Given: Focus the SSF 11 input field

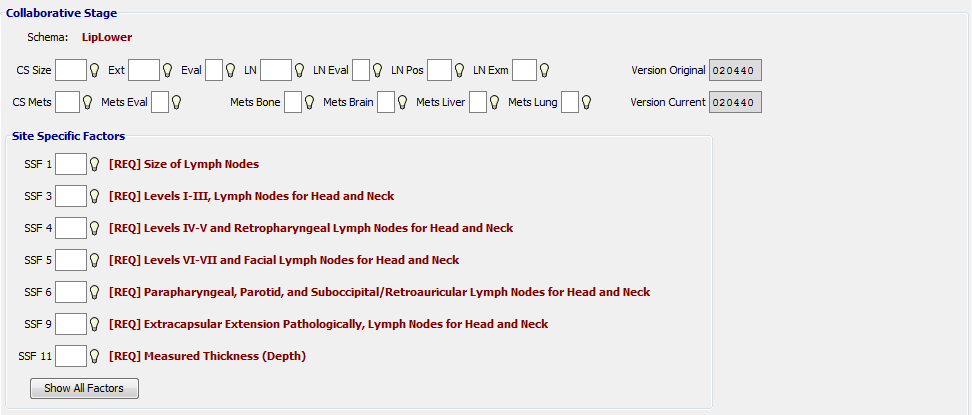Looking at the screenshot, I should 71,356.
